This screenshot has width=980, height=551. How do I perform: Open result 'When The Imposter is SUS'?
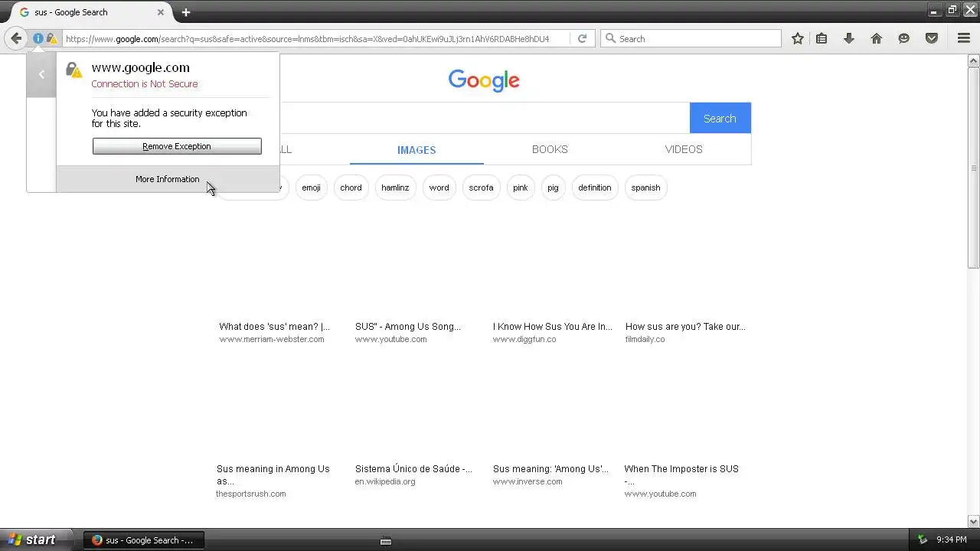(681, 475)
